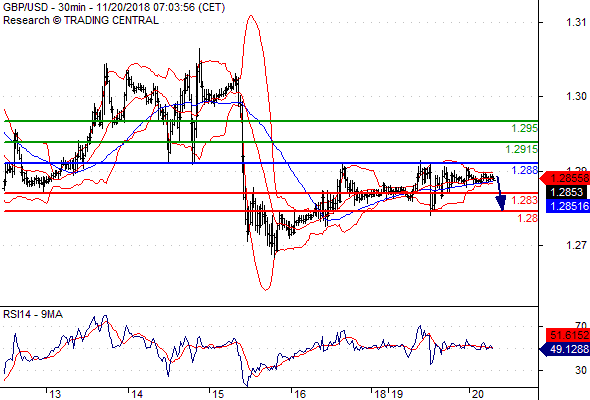Click the black 1.2853 current price tag

click(566, 192)
